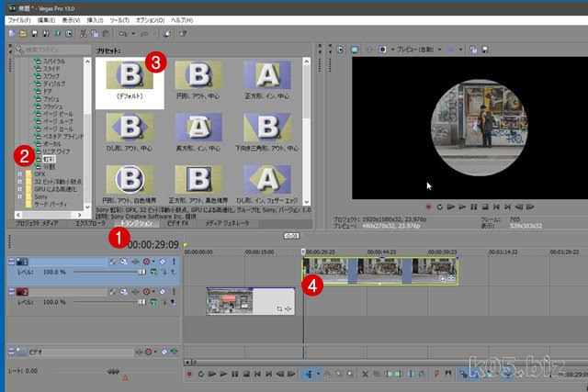
Task: Toggle loop playback under preview window
Action: pyautogui.click(x=439, y=207)
